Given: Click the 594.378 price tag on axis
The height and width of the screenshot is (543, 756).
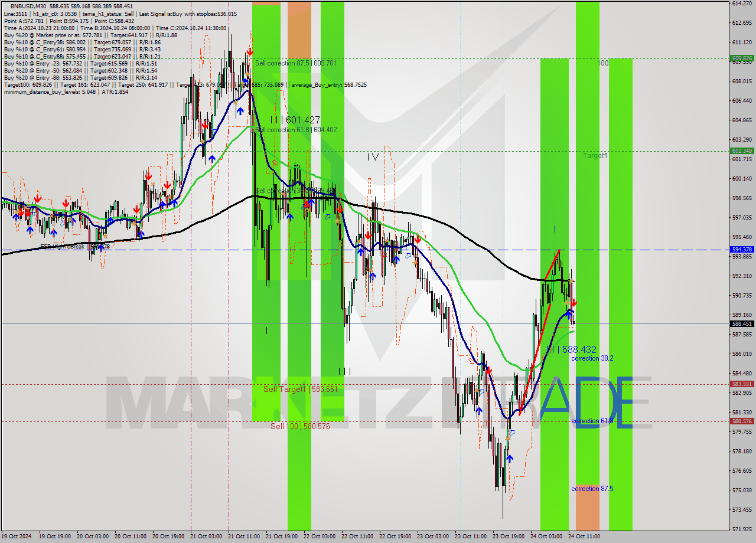Looking at the screenshot, I should (742, 250).
